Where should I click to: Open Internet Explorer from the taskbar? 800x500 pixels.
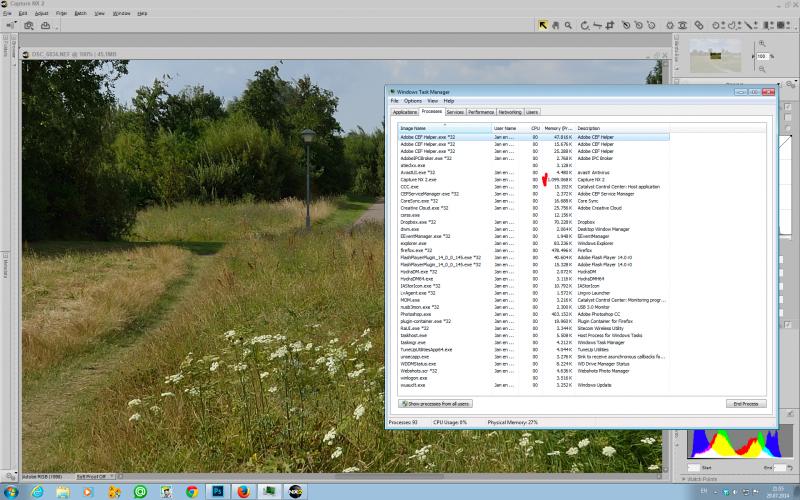37,491
